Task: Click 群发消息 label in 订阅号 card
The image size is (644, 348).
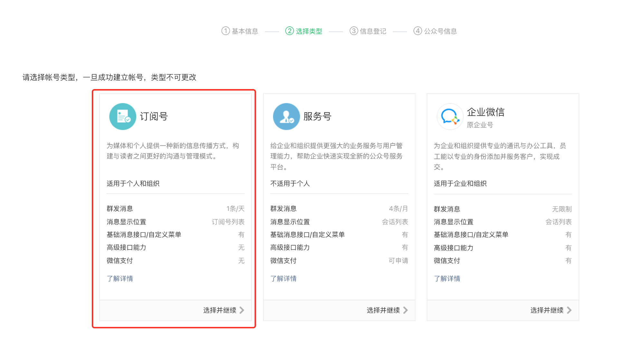Action: coord(120,209)
